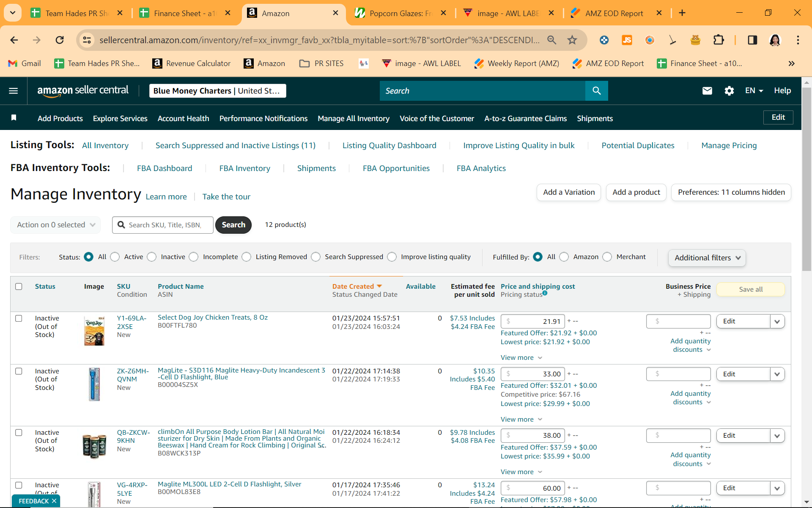This screenshot has height=508, width=812.
Task: Open the Revenue Calculator bookmark
Action: (192, 63)
